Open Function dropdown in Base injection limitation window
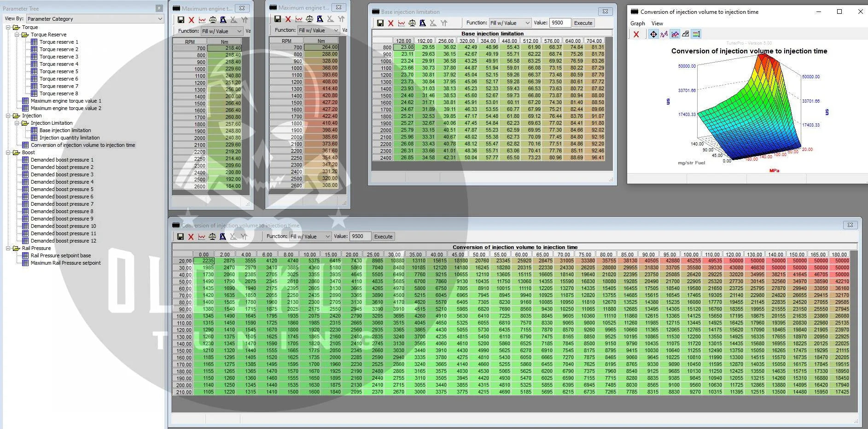This screenshot has width=868, height=429. coord(510,23)
